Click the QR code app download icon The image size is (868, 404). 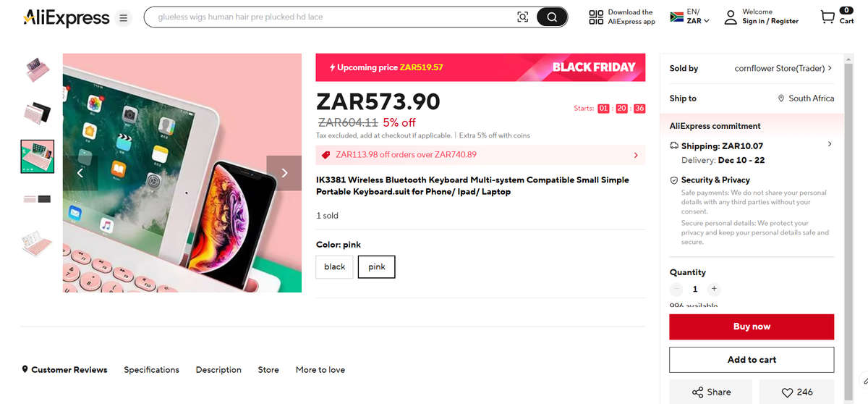coord(596,17)
